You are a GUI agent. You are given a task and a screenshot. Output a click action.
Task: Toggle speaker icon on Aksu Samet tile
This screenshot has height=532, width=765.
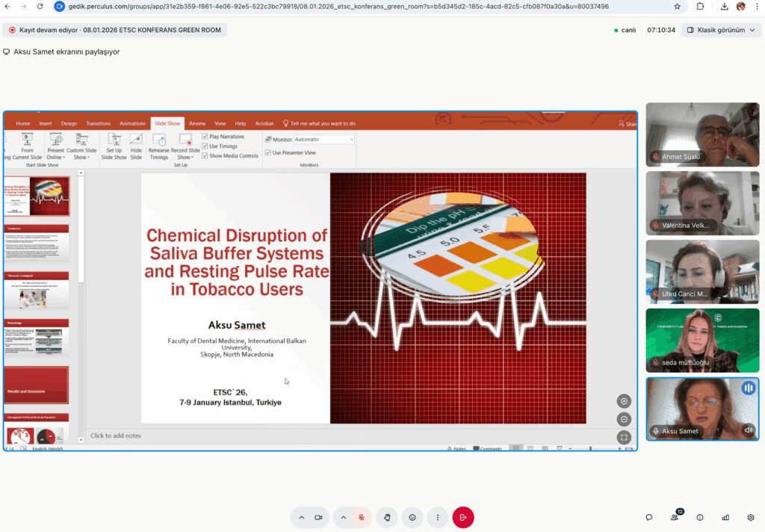click(x=748, y=430)
